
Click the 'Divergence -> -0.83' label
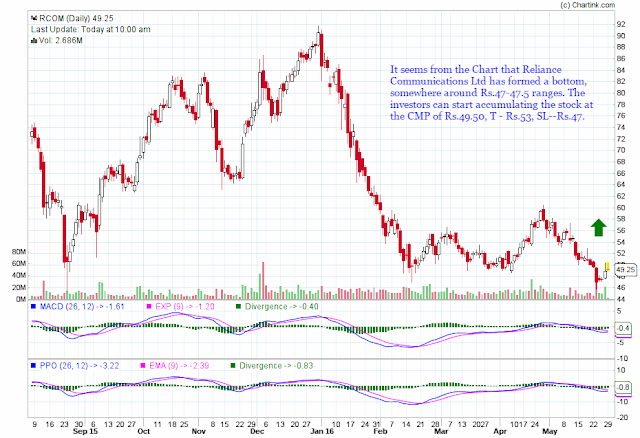(276, 366)
